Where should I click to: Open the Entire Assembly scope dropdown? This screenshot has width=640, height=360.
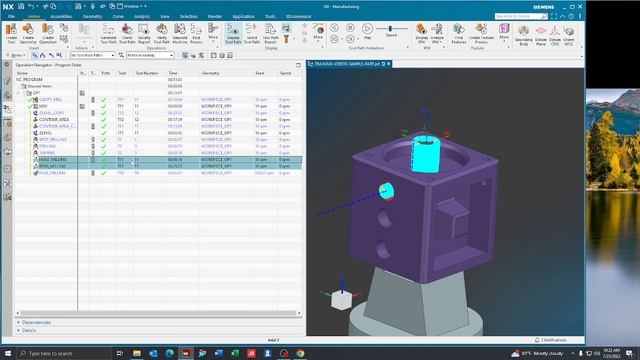pyautogui.click(x=150, y=55)
